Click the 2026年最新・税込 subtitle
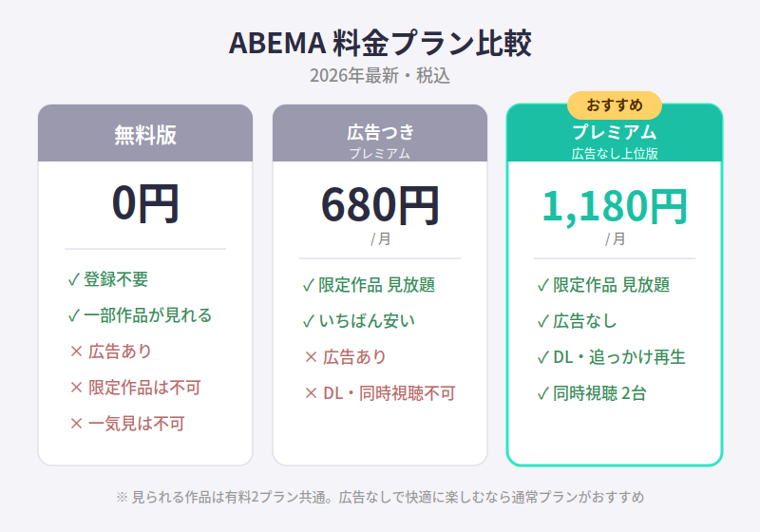The height and width of the screenshot is (532, 760). click(x=380, y=76)
